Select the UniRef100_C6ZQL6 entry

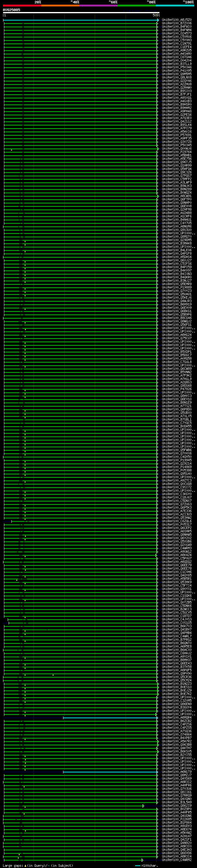coord(177,521)
